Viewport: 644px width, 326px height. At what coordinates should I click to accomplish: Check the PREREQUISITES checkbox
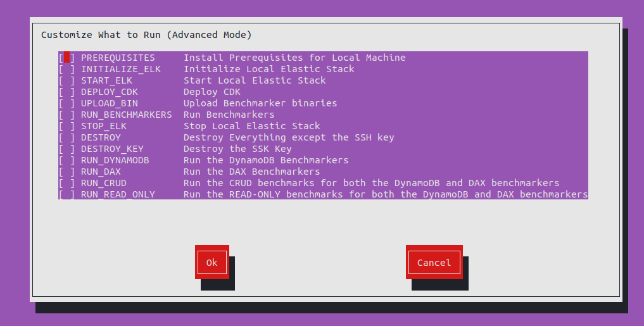[x=66, y=58]
